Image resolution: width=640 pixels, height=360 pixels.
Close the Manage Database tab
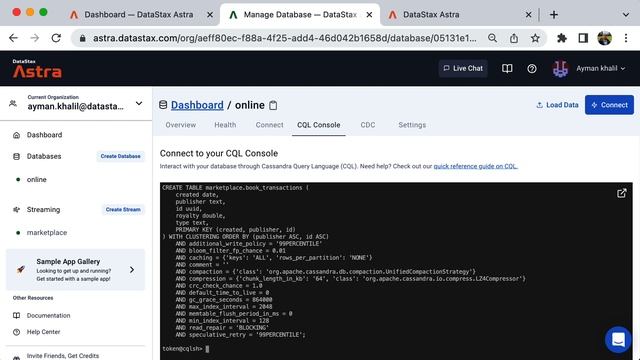coord(369,15)
